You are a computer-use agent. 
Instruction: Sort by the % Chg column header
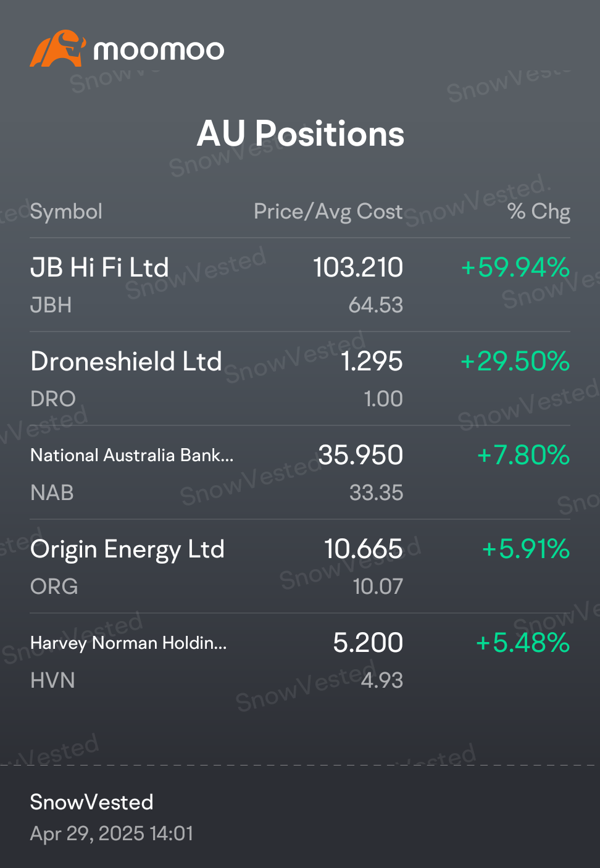(538, 212)
